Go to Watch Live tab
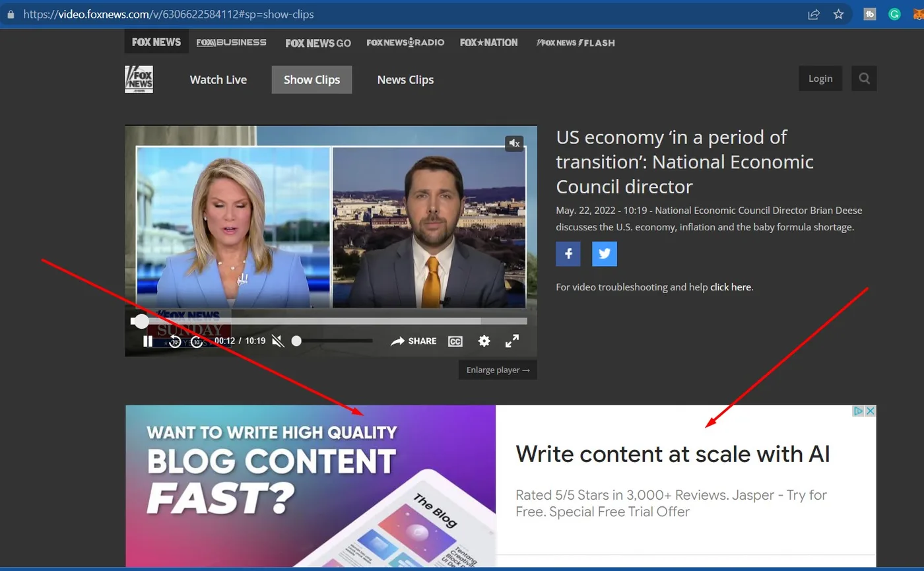The height and width of the screenshot is (571, 924). coord(218,80)
